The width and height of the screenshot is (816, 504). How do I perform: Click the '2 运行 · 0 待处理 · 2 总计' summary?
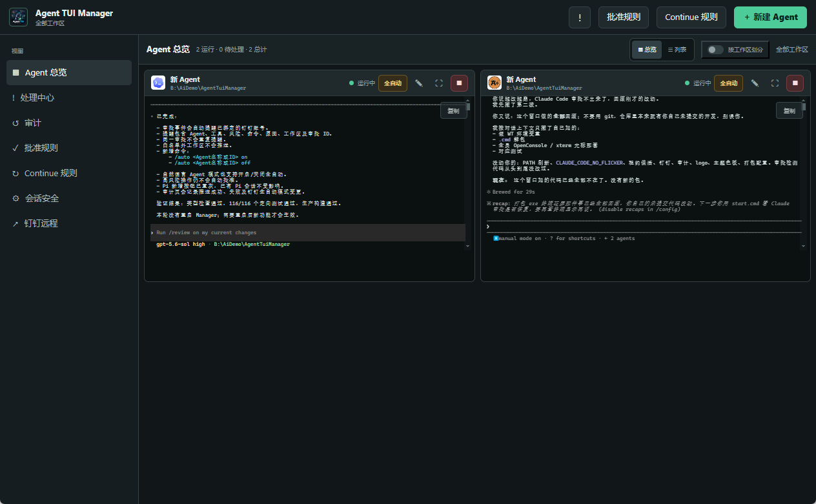tap(231, 50)
